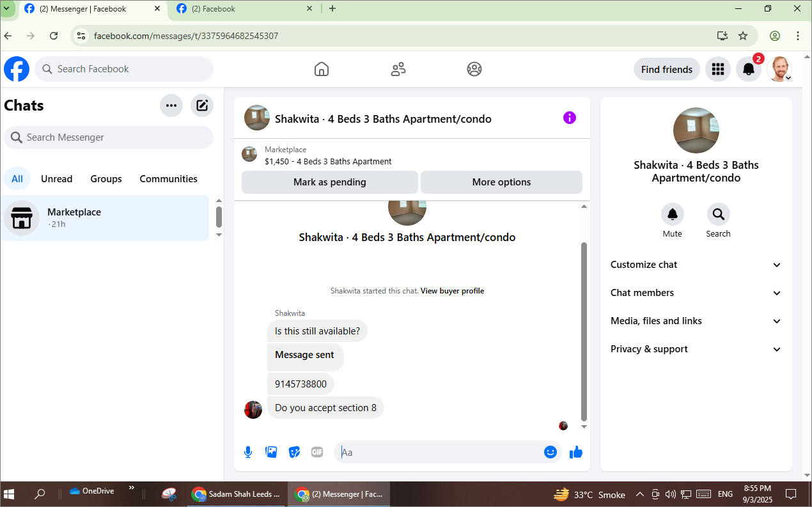Click Mark as pending button
The image size is (812, 507).
(330, 182)
